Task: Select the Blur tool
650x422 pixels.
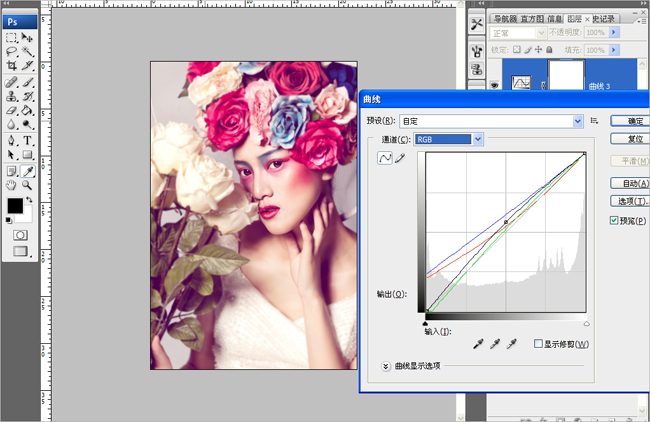Action: point(12,124)
